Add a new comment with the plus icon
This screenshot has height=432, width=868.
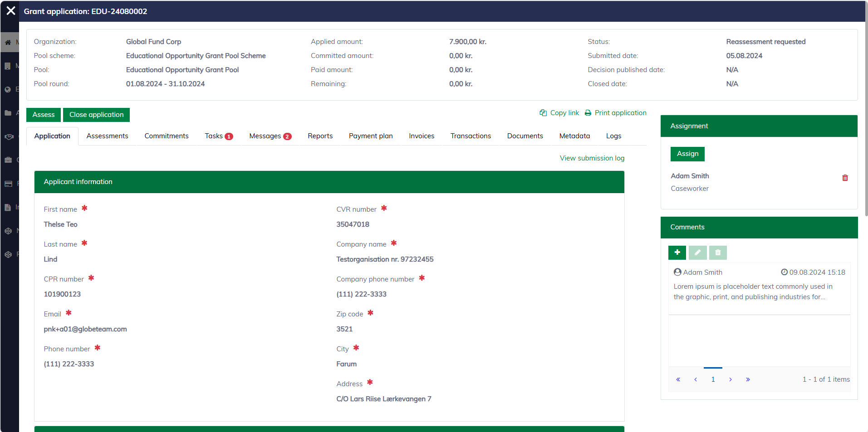coord(677,252)
